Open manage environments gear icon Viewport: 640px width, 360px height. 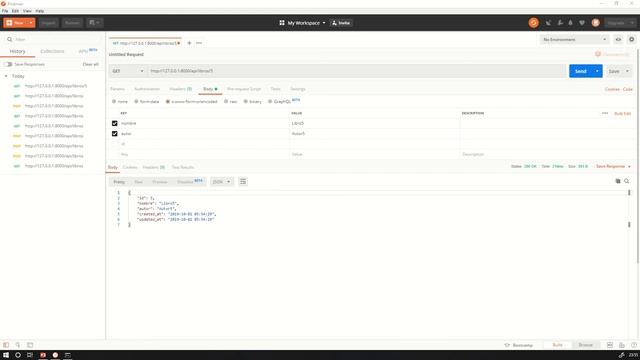(631, 40)
